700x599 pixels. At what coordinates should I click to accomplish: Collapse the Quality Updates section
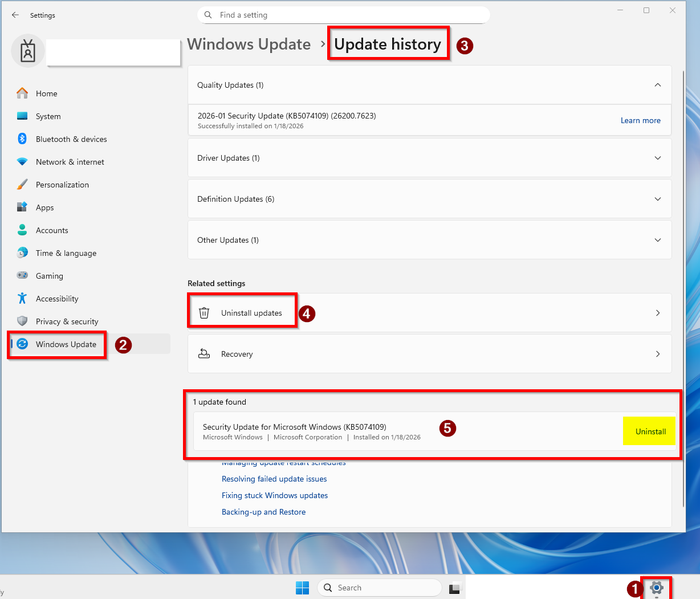tap(658, 85)
